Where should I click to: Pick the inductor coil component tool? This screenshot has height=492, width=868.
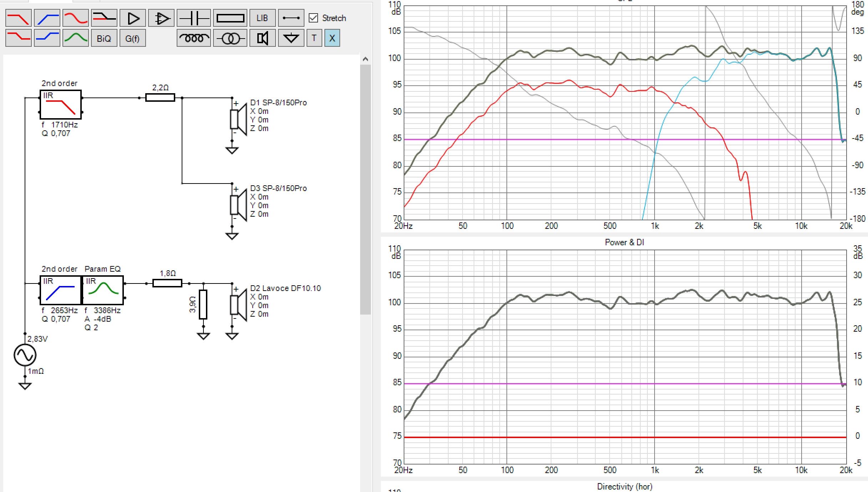193,38
